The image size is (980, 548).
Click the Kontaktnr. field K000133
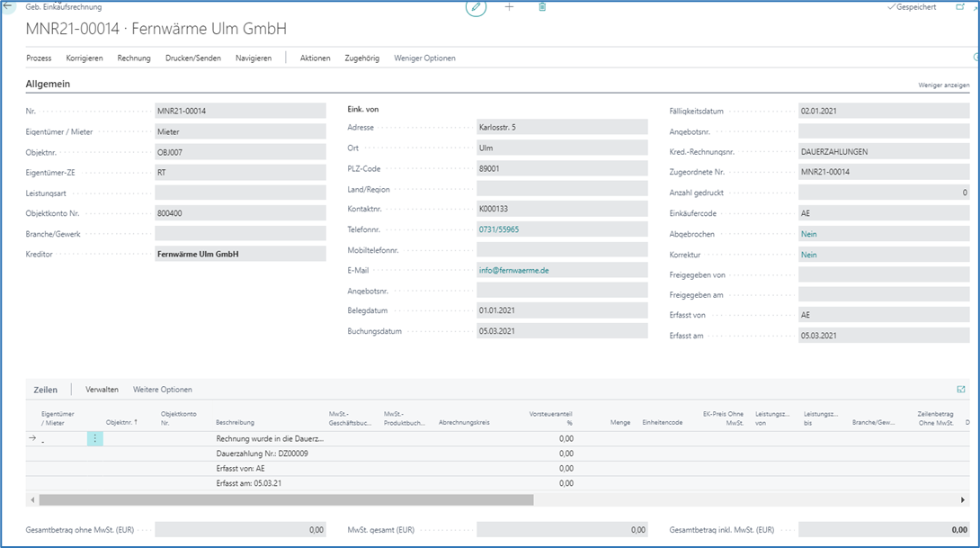[x=562, y=209]
